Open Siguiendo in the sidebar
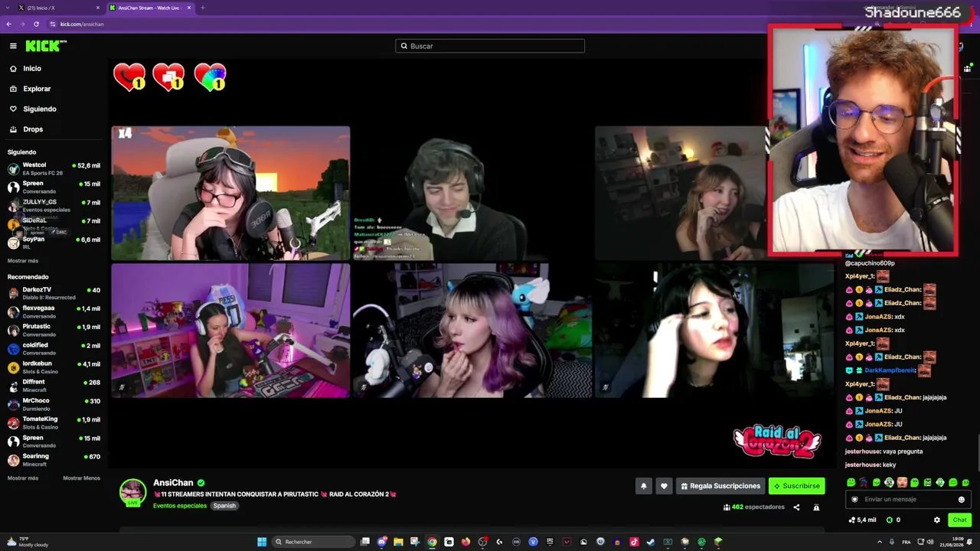This screenshot has height=551, width=980. click(33, 109)
